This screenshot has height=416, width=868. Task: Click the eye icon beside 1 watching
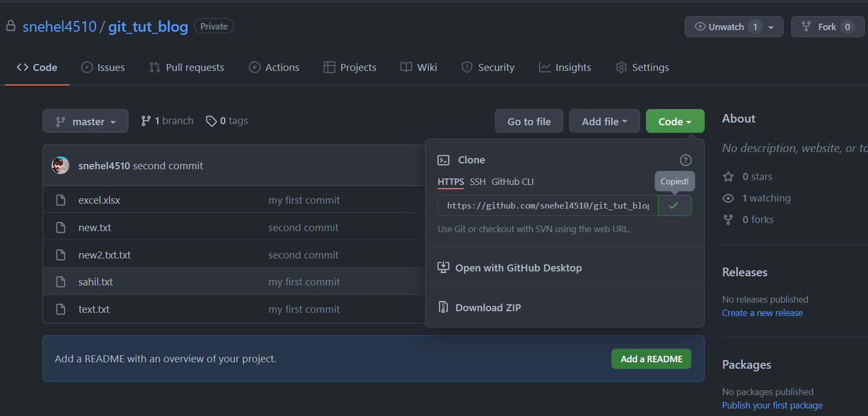(728, 198)
